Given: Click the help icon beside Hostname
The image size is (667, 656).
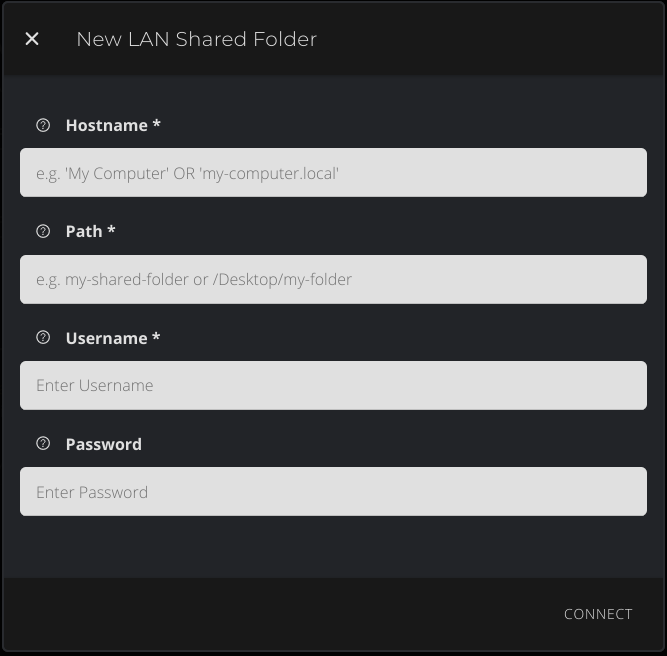Looking at the screenshot, I should tap(43, 125).
